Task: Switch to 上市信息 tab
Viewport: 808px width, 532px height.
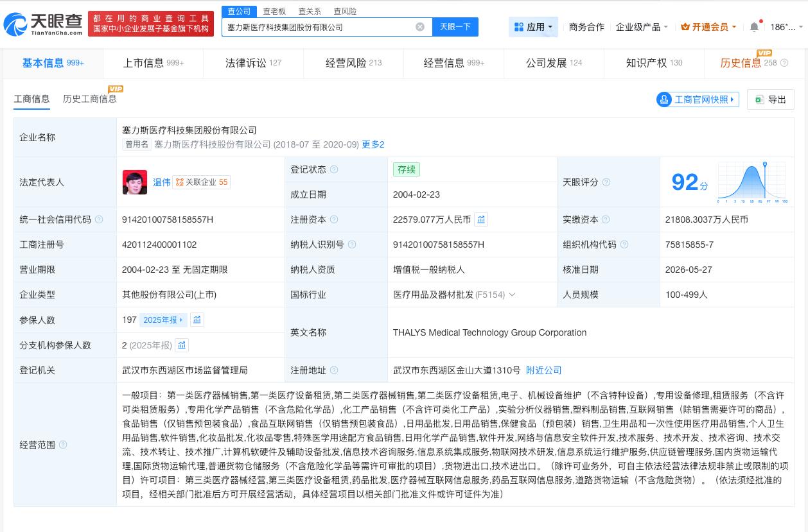Action: pos(153,63)
